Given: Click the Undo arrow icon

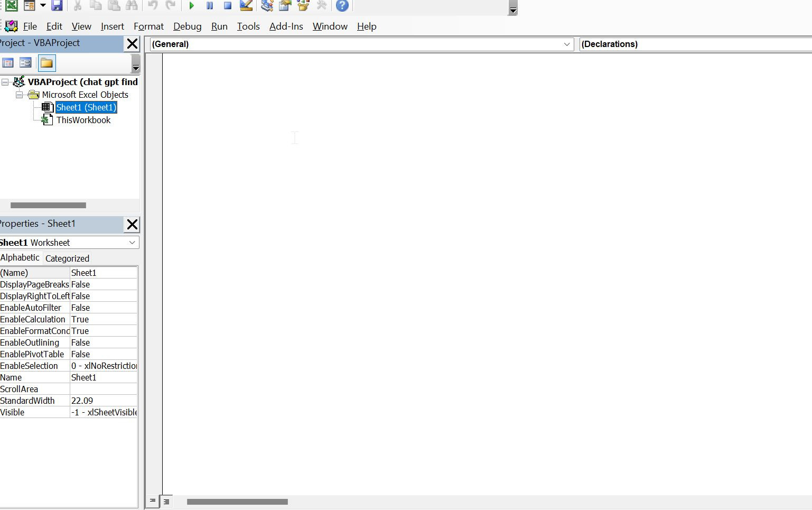Looking at the screenshot, I should click(x=153, y=6).
